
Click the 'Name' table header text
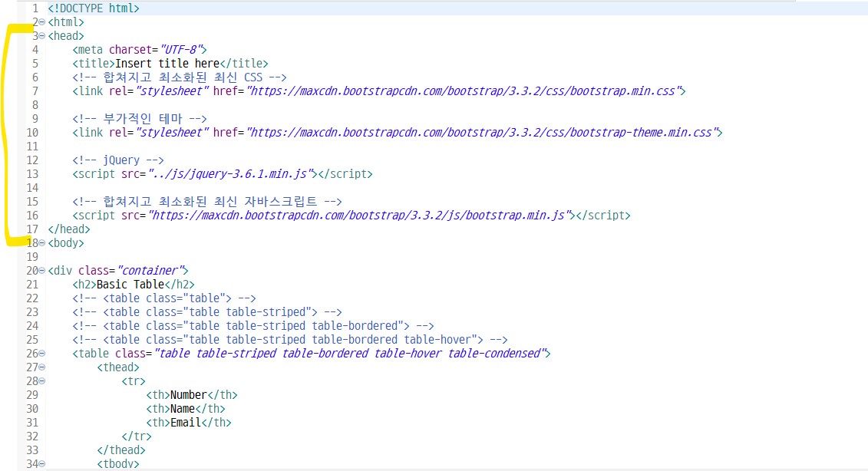tap(183, 408)
